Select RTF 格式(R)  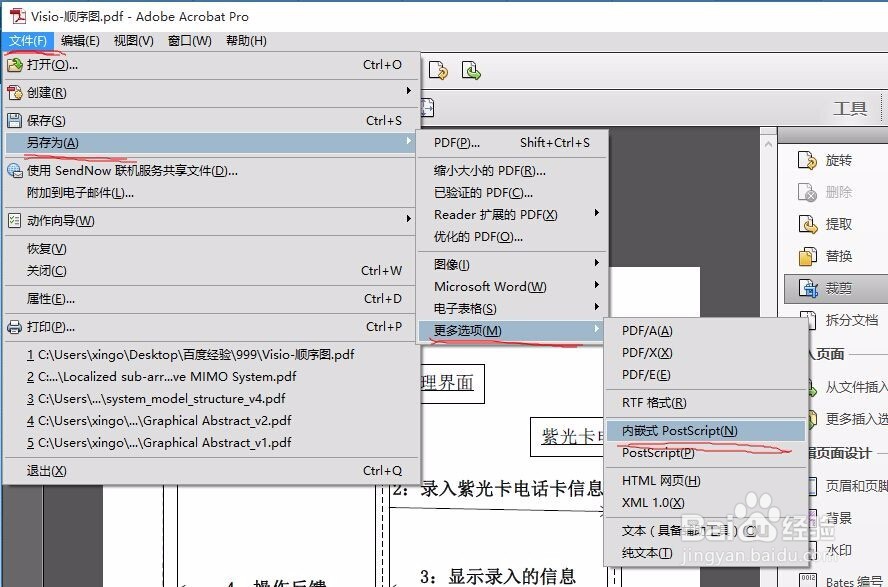(706, 402)
